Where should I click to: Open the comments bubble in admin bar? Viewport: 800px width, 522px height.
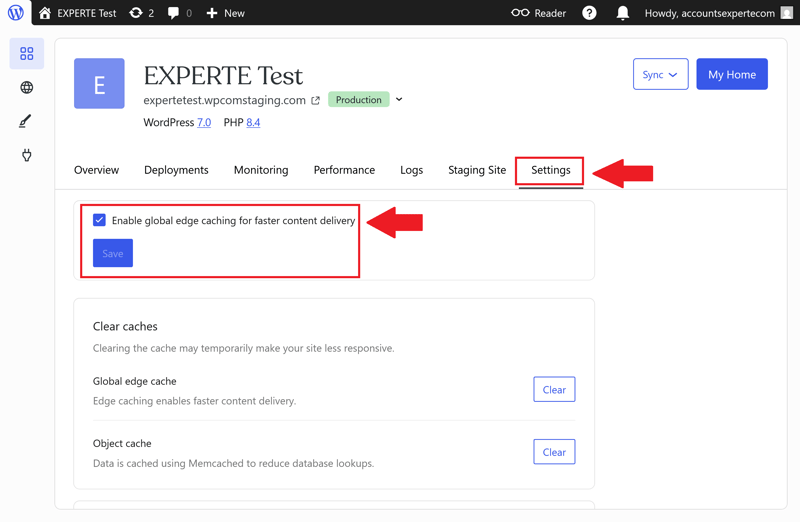coord(180,13)
